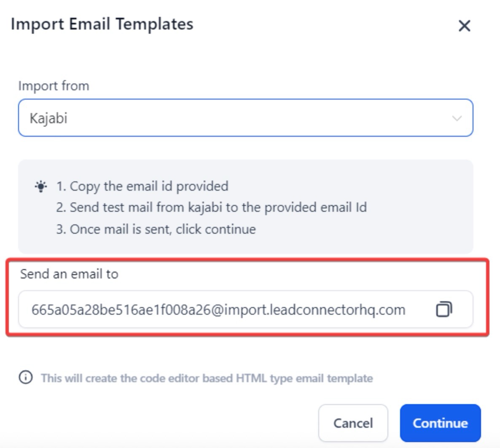This screenshot has width=500, height=448.
Task: Expand the dropdown chevron beside Kajabi
Action: [x=457, y=118]
